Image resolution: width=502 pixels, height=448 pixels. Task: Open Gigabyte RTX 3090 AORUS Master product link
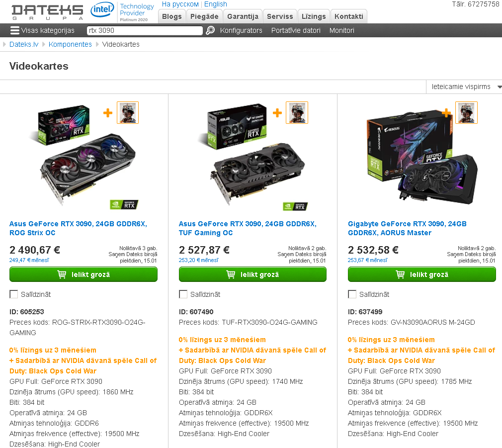pos(407,228)
